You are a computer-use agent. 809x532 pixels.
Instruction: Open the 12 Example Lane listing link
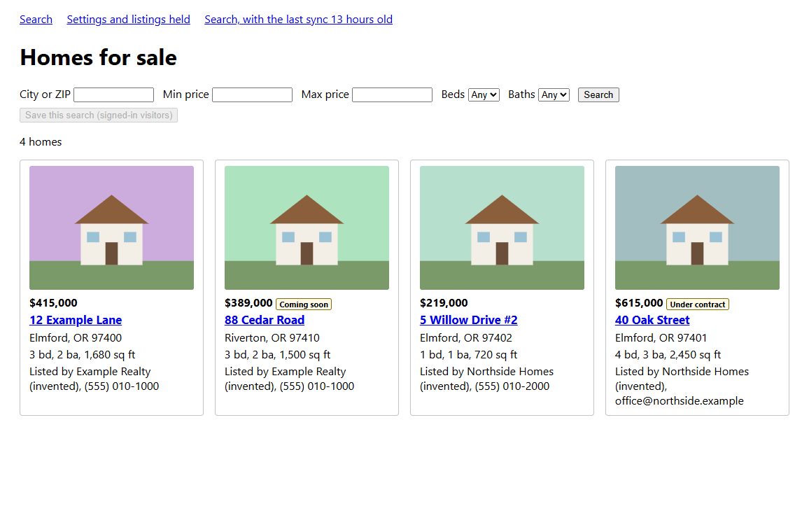coord(76,320)
